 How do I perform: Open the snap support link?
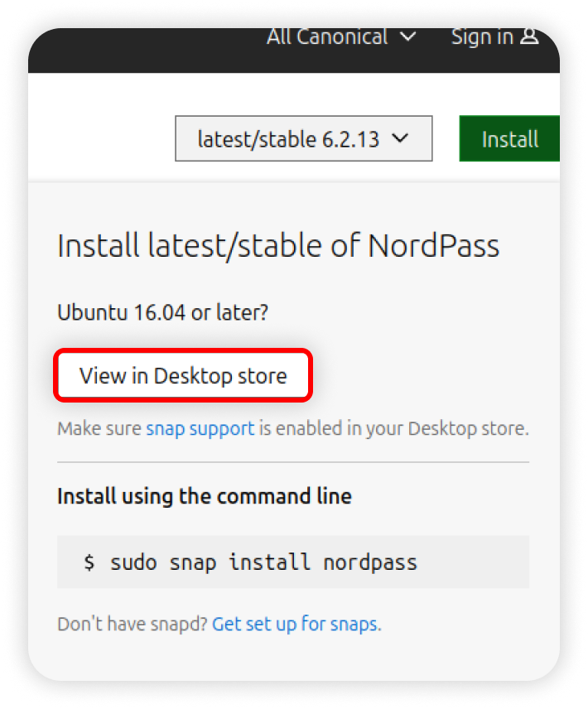click(200, 428)
